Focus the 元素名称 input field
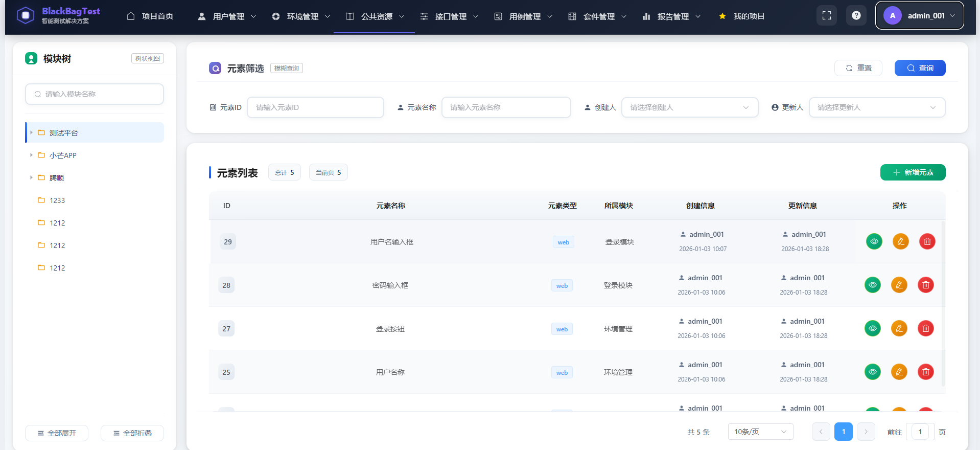The height and width of the screenshot is (450, 980). click(x=506, y=107)
